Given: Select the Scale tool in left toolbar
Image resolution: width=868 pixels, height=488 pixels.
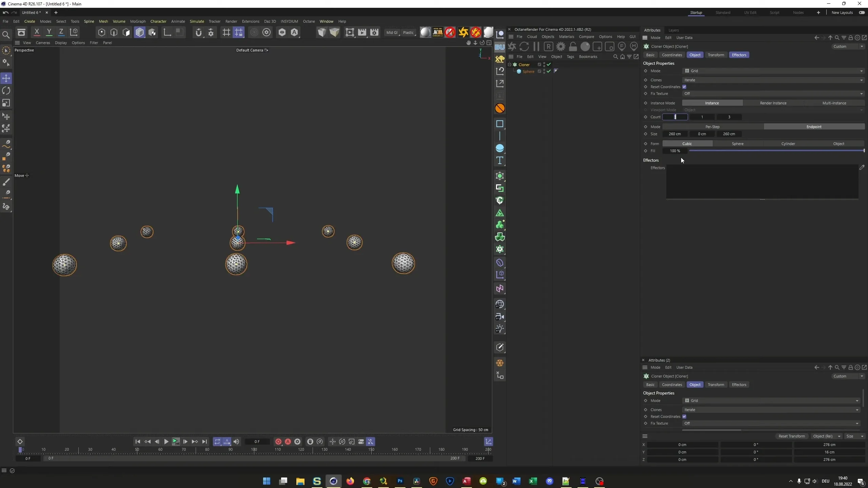Looking at the screenshot, I should point(6,103).
